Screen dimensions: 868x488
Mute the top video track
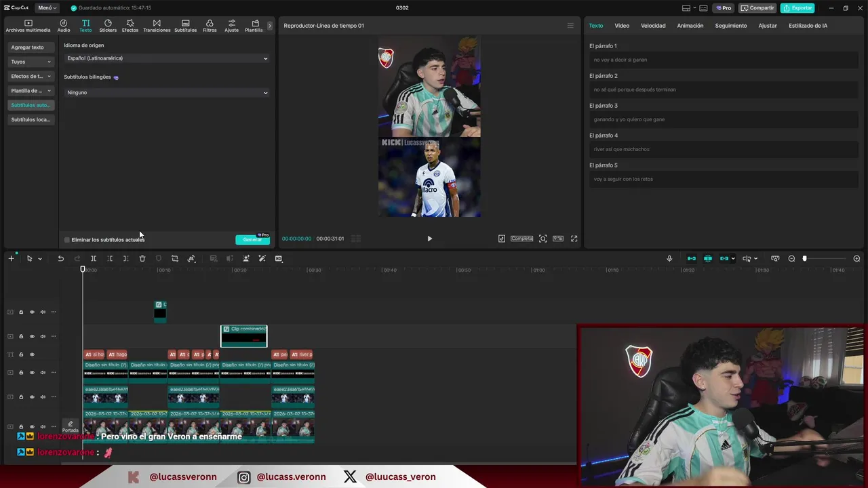pyautogui.click(x=43, y=312)
